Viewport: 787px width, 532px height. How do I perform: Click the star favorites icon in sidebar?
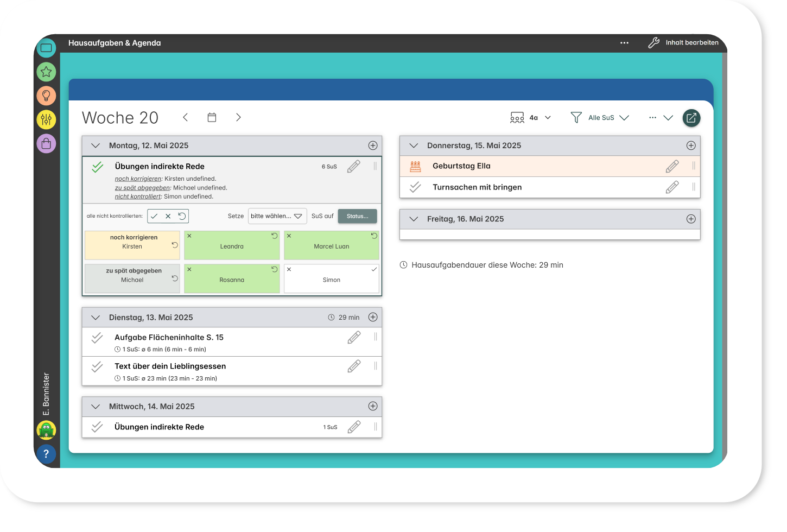(46, 72)
